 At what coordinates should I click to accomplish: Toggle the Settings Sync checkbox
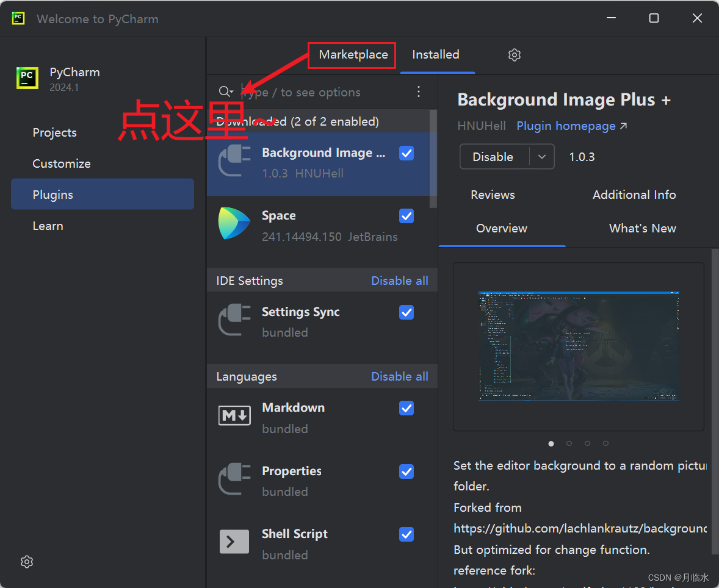(406, 312)
